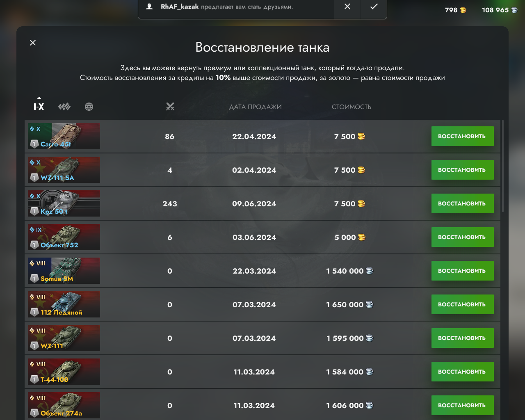This screenshot has width=525, height=420.
Task: Sort tanks by tier I-X
Action: 39,107
